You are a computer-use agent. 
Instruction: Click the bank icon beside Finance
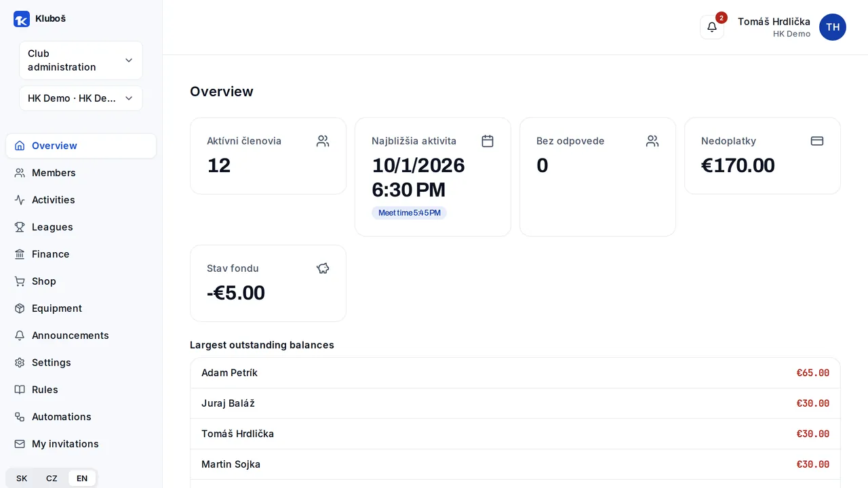point(20,254)
